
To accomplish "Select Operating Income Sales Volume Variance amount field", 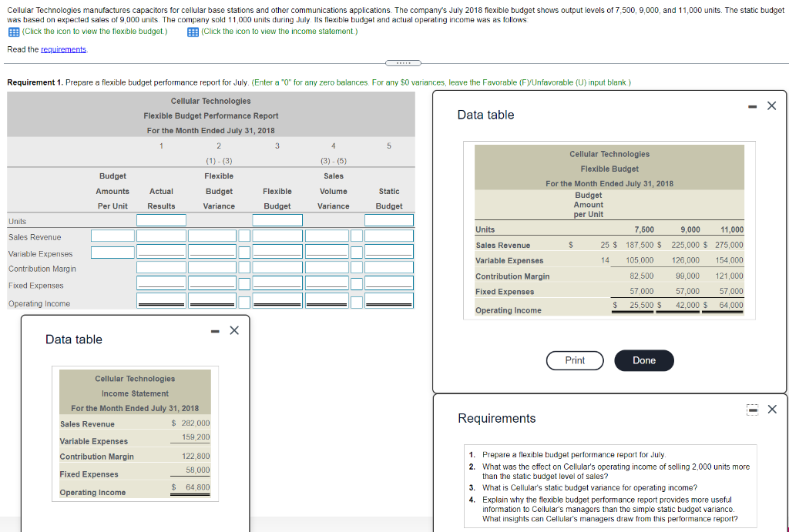I will 327,301.
